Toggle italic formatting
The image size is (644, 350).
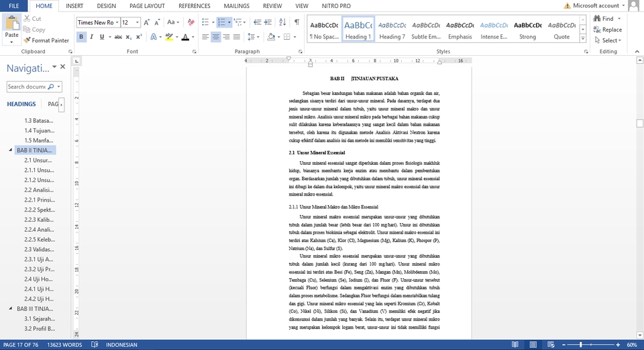pyautogui.click(x=91, y=37)
